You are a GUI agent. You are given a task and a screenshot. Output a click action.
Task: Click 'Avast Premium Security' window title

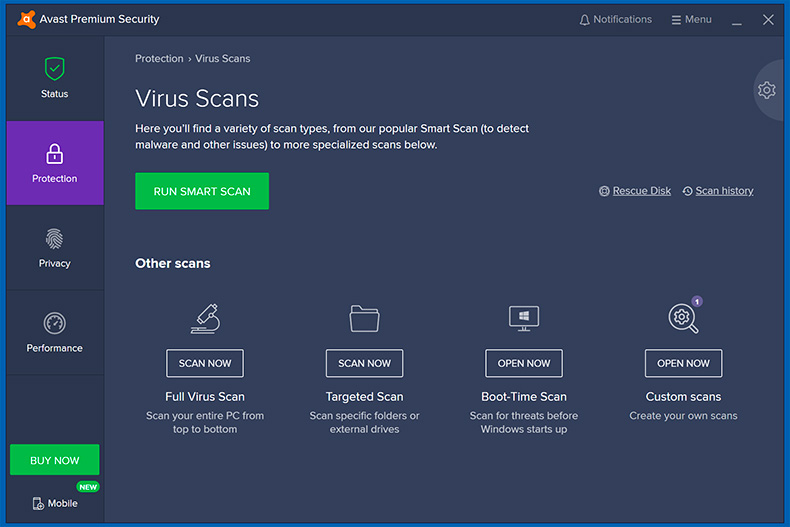pyautogui.click(x=99, y=19)
